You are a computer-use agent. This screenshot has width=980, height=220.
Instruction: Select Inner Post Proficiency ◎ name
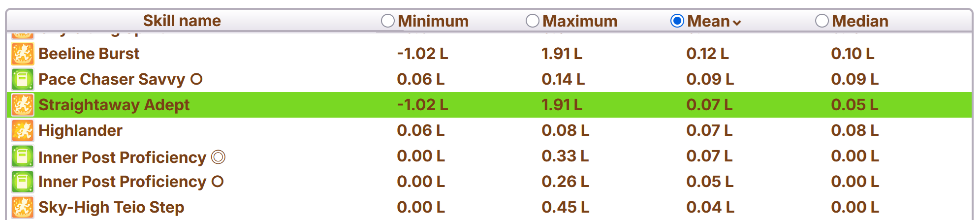tap(132, 157)
